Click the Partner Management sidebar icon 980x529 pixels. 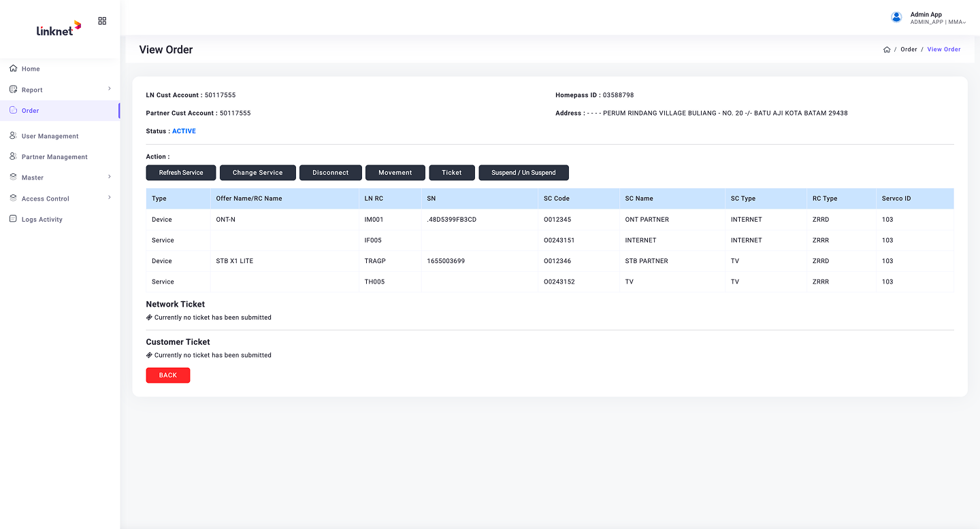(14, 156)
